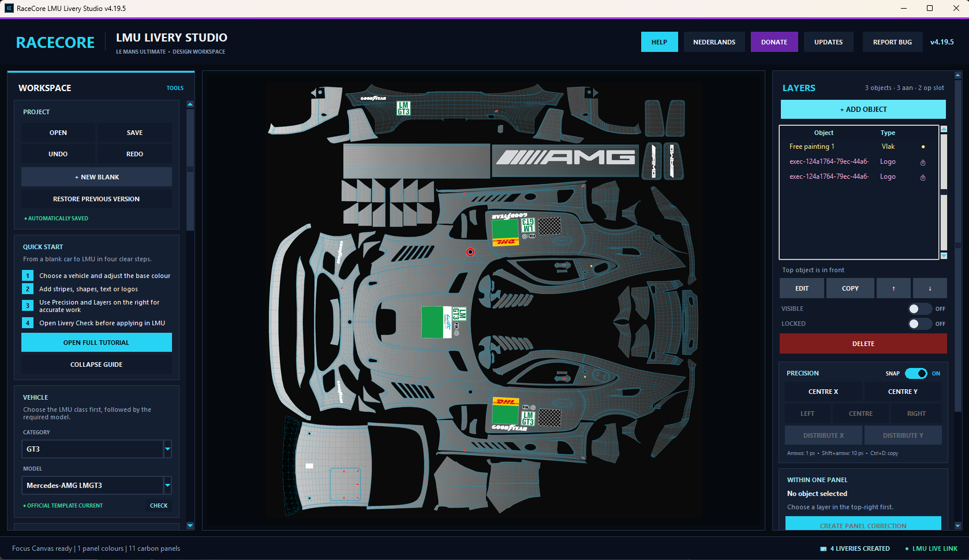Image resolution: width=969 pixels, height=560 pixels.
Task: Turn off the SNAP toggle
Action: 916,374
